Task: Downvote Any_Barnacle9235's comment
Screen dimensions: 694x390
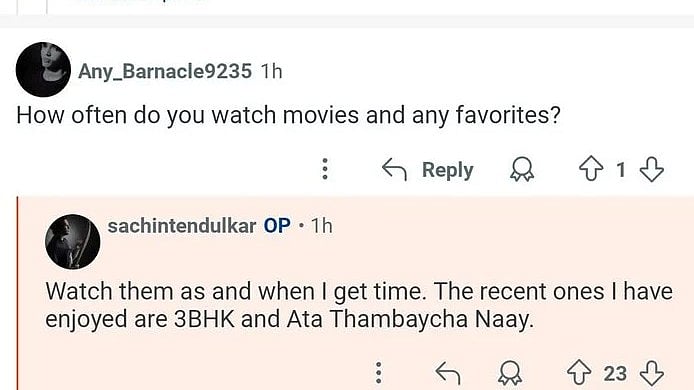Action: 652,170
